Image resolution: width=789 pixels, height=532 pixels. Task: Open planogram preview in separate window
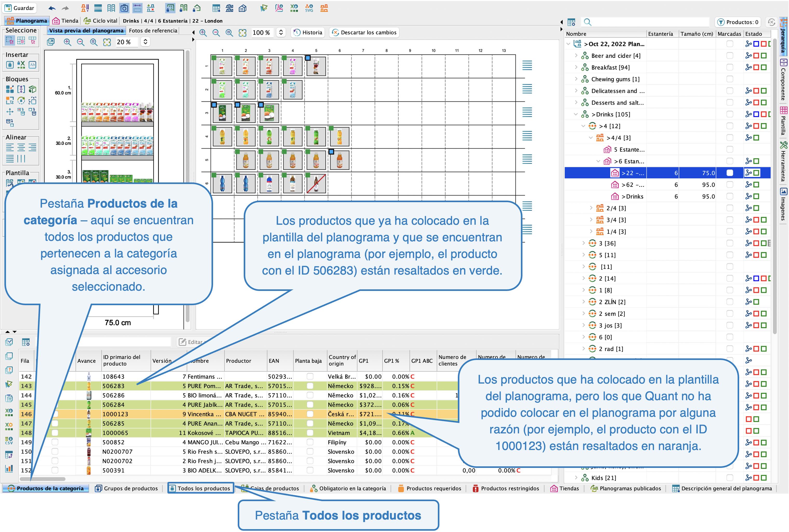pos(51,42)
